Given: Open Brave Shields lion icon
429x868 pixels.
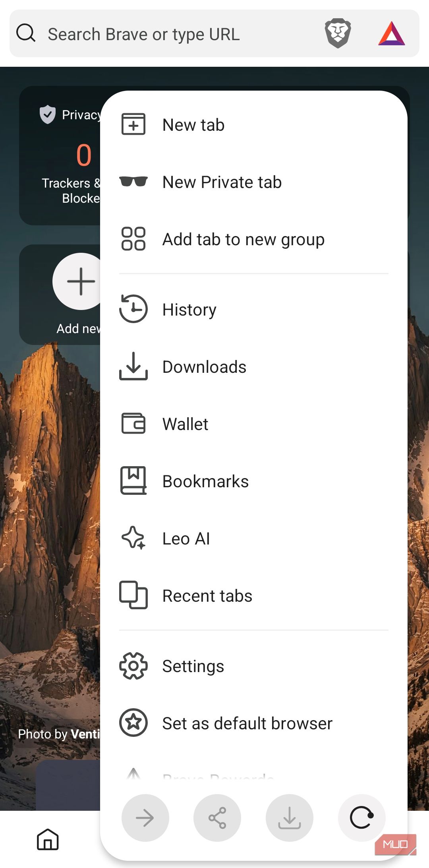Looking at the screenshot, I should (338, 33).
